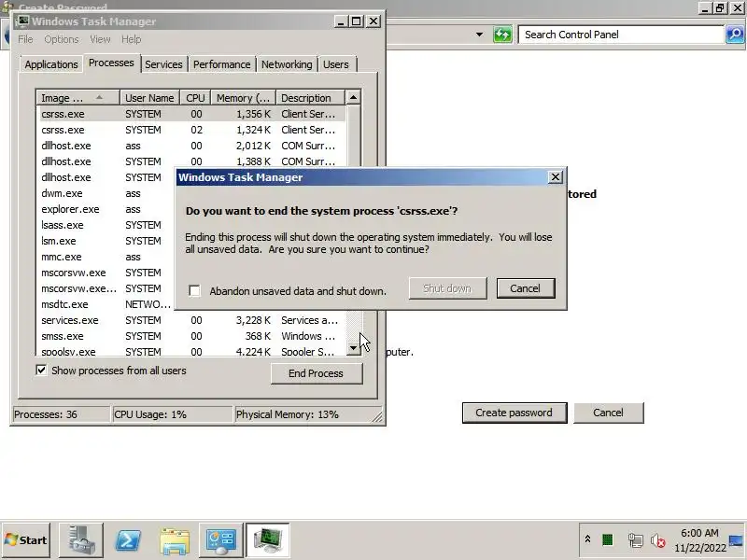This screenshot has width=747, height=560.
Task: Open the Options menu
Action: click(62, 39)
